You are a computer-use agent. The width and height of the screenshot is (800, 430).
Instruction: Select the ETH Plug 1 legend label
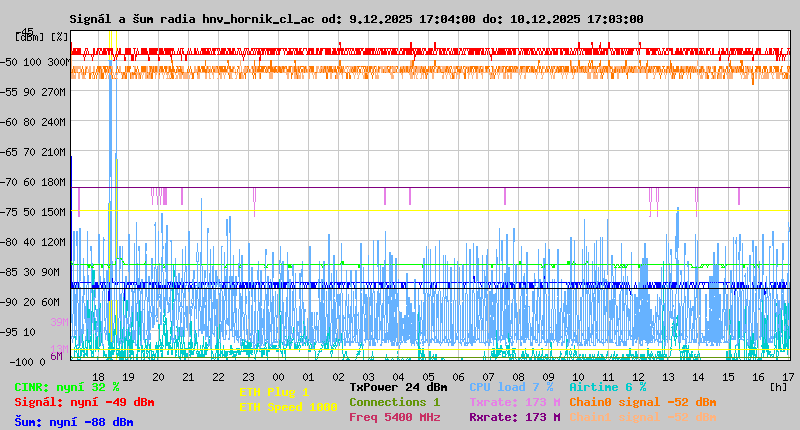pyautogui.click(x=274, y=392)
